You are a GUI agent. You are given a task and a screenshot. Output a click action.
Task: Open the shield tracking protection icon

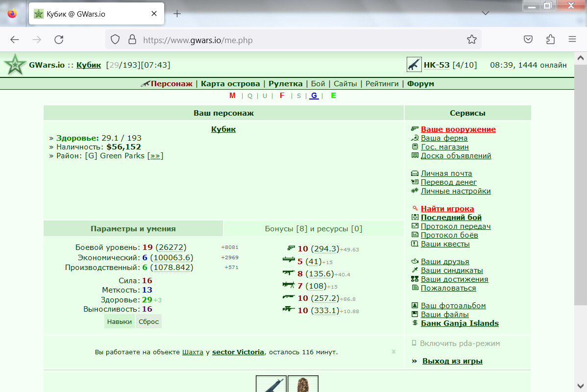click(115, 40)
